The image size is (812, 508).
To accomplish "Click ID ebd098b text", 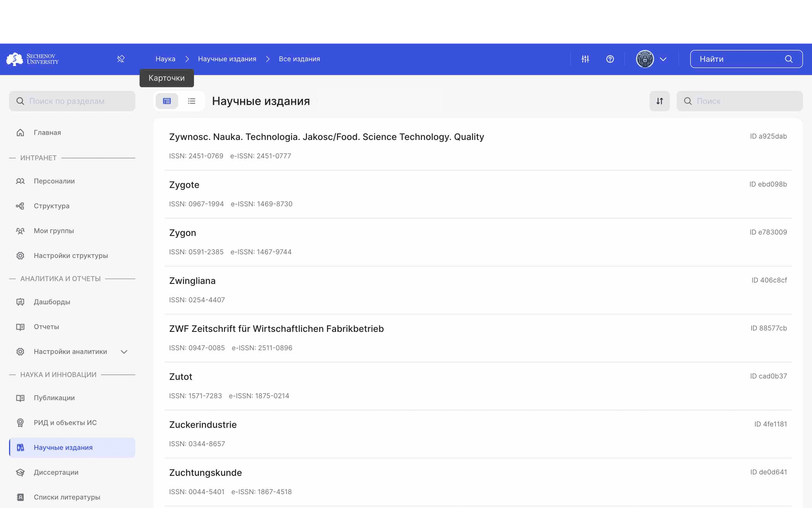I will click(768, 185).
